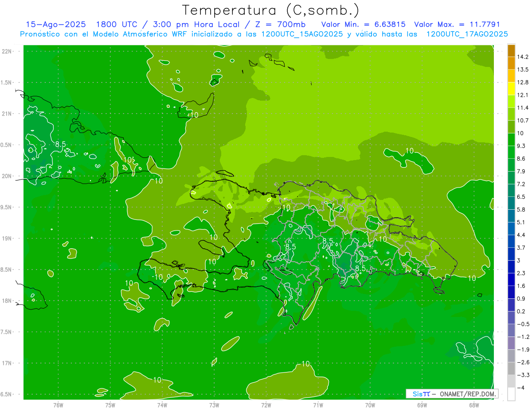Click the '75W' longitude axis label
Screen dimensions: 532x411
[110, 405]
